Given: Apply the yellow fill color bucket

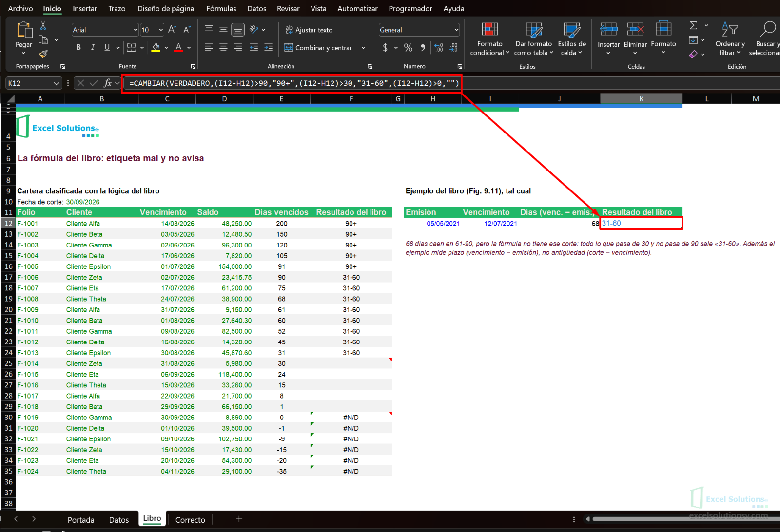Looking at the screenshot, I should coord(156,47).
